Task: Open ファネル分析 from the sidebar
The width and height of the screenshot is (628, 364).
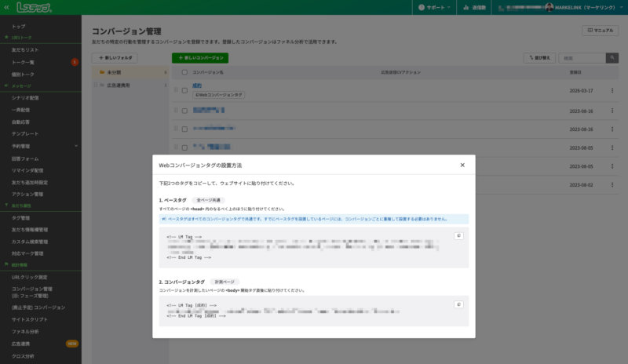Action: [25, 332]
